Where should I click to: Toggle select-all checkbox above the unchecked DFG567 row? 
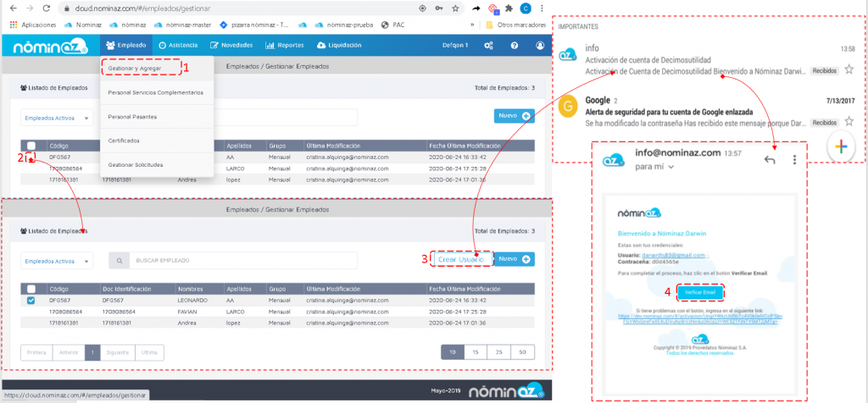click(x=31, y=146)
